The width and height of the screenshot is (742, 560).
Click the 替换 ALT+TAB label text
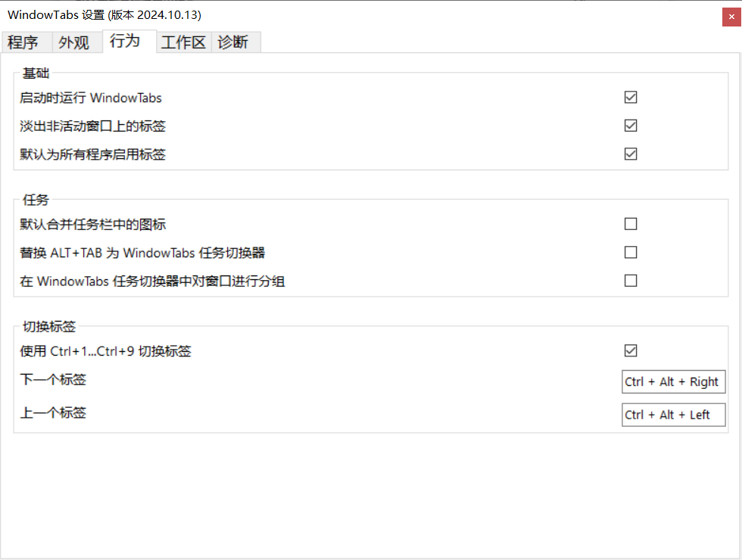142,253
